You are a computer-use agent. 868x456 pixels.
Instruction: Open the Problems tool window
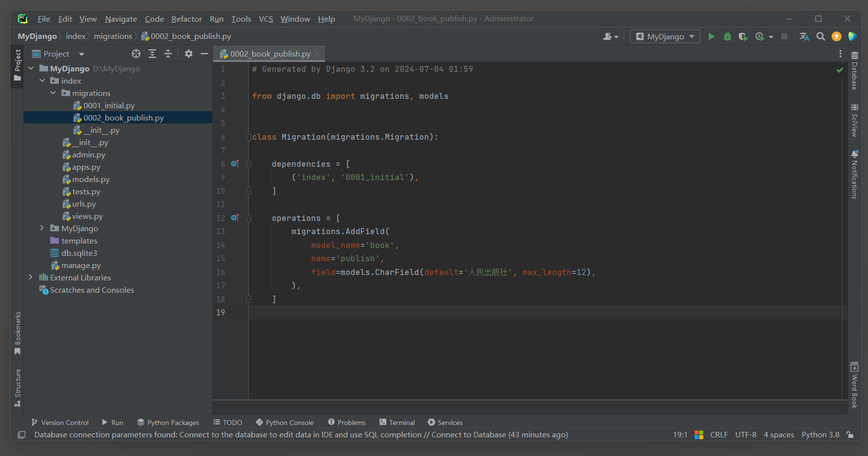point(347,423)
